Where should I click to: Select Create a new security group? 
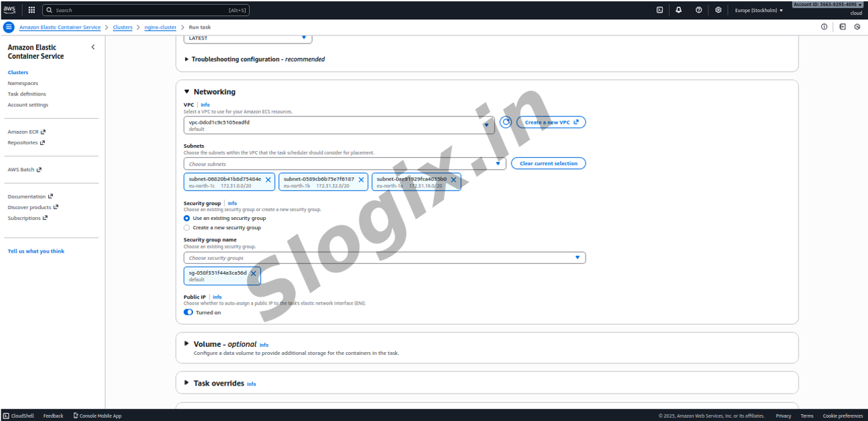pyautogui.click(x=187, y=228)
